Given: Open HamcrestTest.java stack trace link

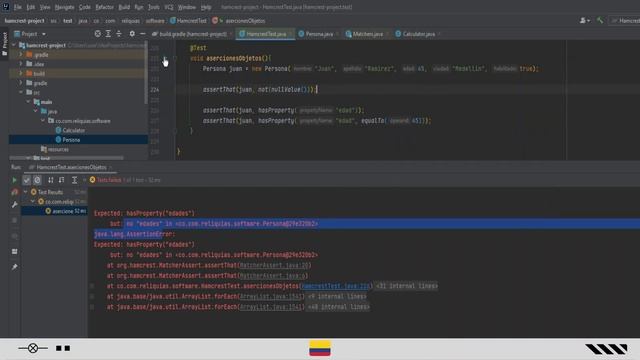Looking at the screenshot, I should point(336,286).
